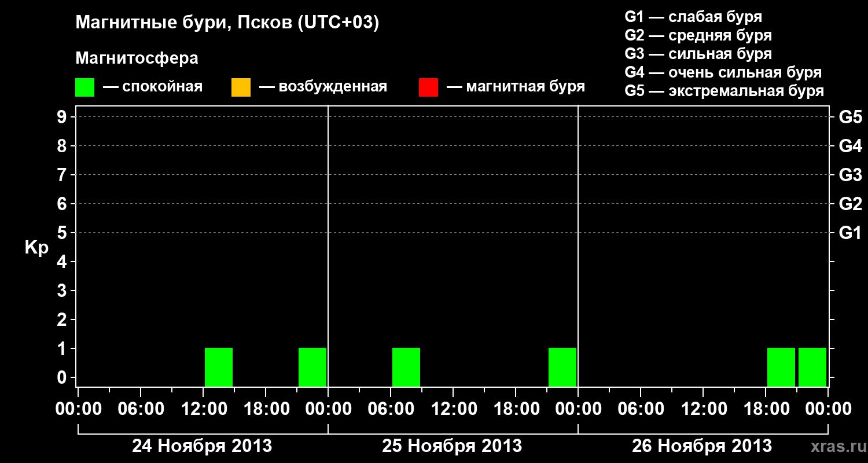Click the 'Kp' axis label

tap(36, 248)
